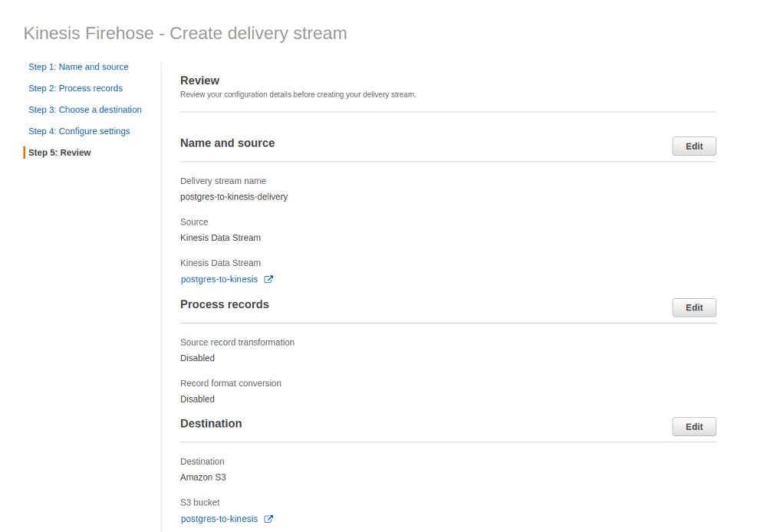Click the Source record transformation label
The image size is (767, 532).
[x=237, y=343]
